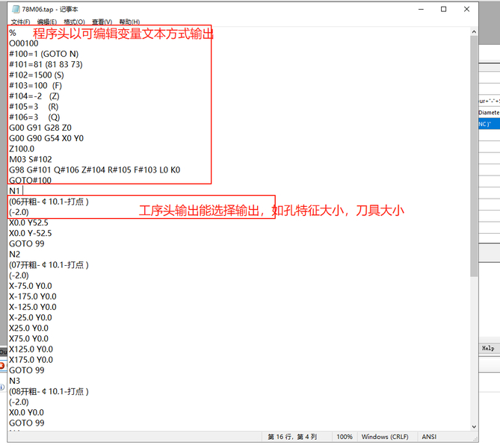Click the Notepad icon in the title bar
Screen dimensions: 500x448
(16, 9)
